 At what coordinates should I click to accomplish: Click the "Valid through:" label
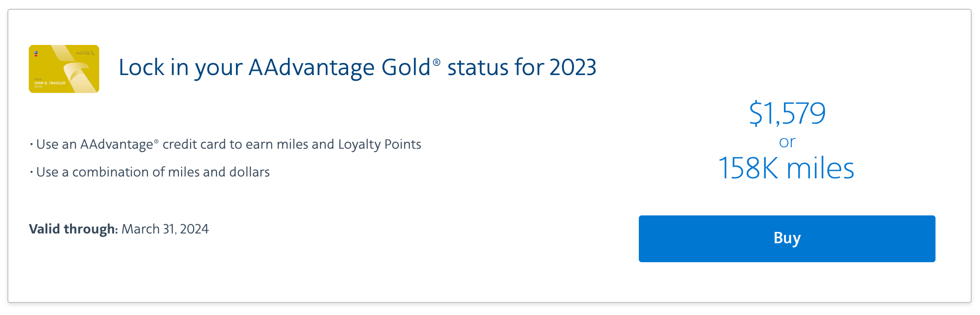click(x=73, y=229)
